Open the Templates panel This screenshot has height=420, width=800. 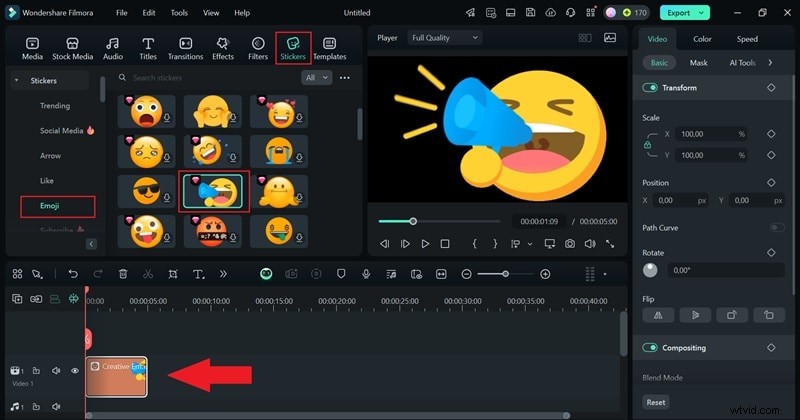coord(330,49)
